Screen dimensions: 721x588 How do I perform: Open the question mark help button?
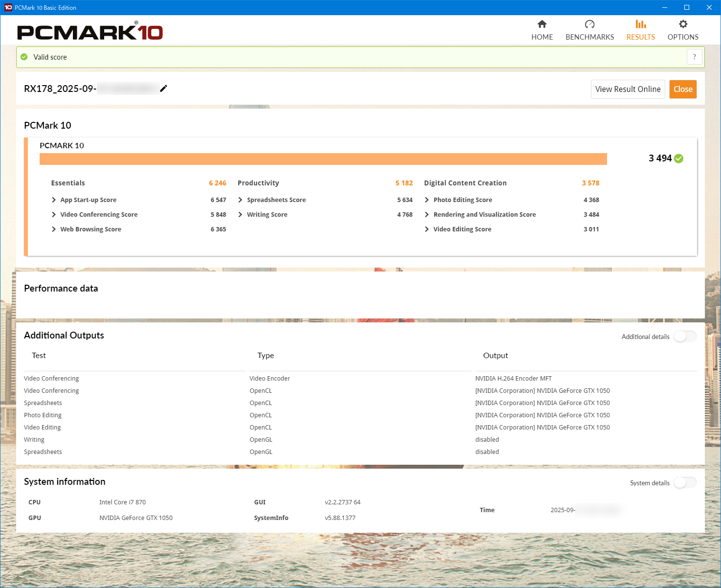point(695,57)
